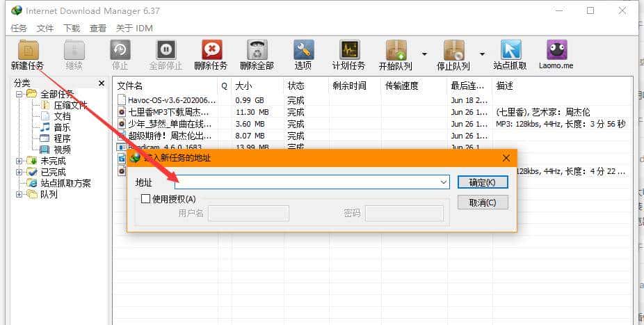Sort by the 状态 column header
The height and width of the screenshot is (325, 644).
click(296, 86)
